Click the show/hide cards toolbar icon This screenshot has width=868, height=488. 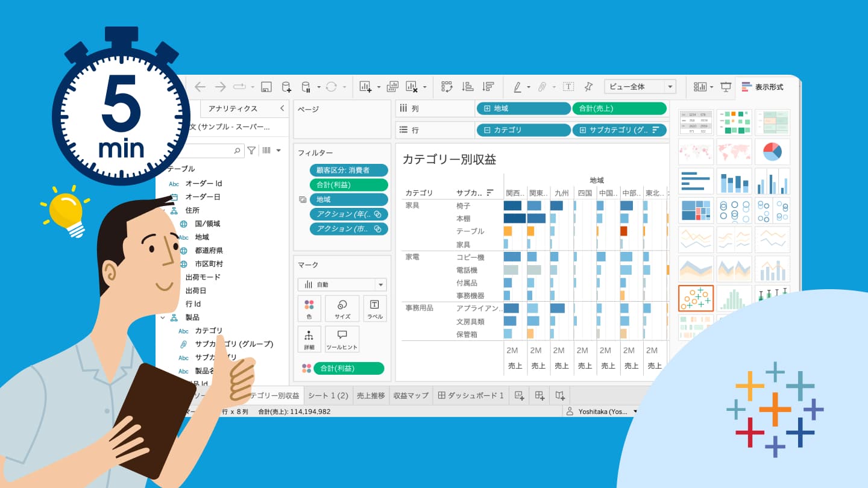pyautogui.click(x=700, y=87)
